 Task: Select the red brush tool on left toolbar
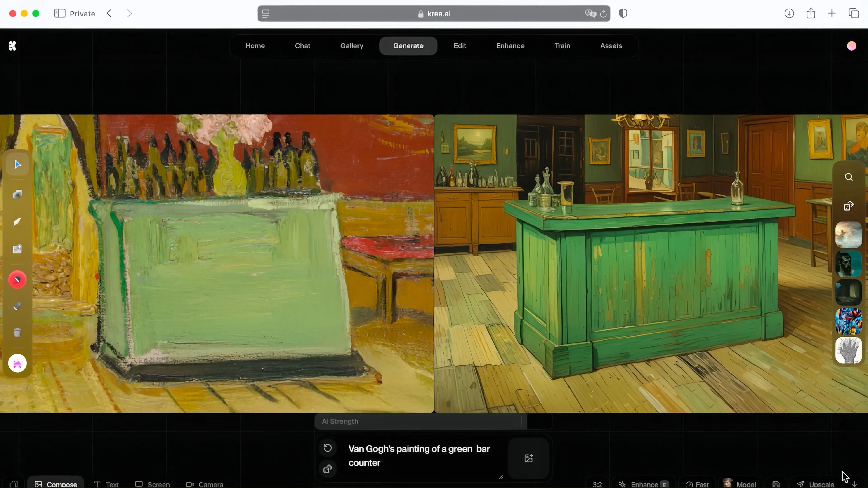tap(17, 279)
